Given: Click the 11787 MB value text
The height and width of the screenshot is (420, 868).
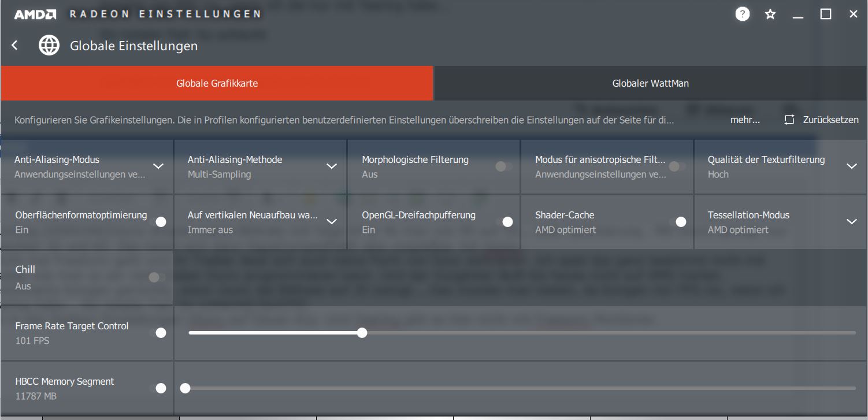Looking at the screenshot, I should point(36,396).
